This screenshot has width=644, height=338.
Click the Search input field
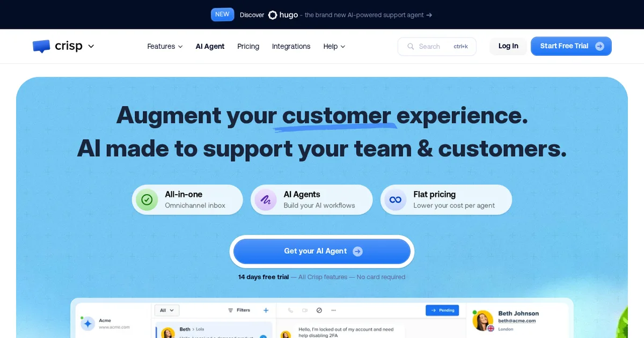(437, 47)
